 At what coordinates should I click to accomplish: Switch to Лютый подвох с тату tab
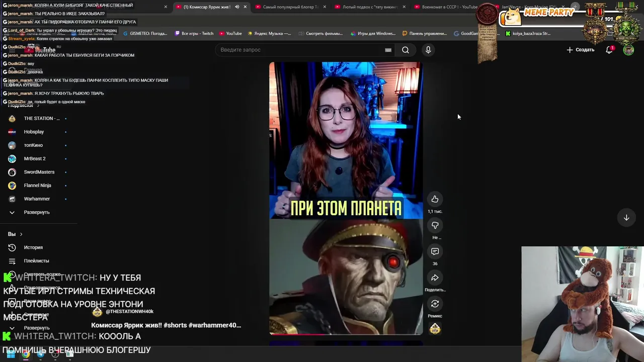(x=370, y=7)
